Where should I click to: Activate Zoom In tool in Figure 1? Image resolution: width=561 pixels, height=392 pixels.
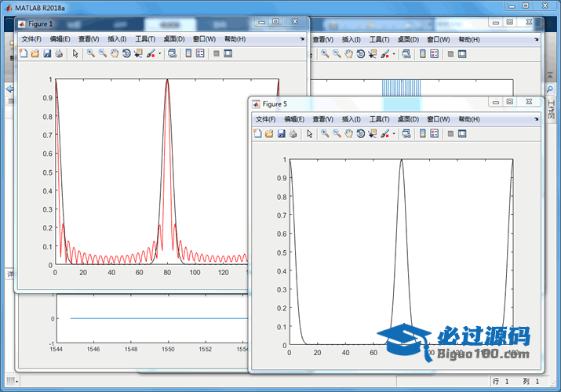(91, 53)
